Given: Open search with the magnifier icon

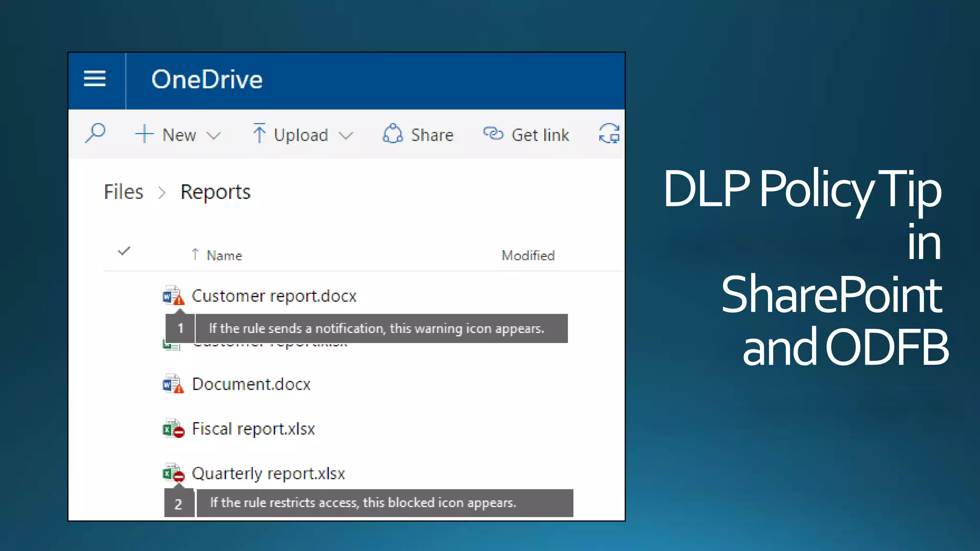Looking at the screenshot, I should click(95, 133).
